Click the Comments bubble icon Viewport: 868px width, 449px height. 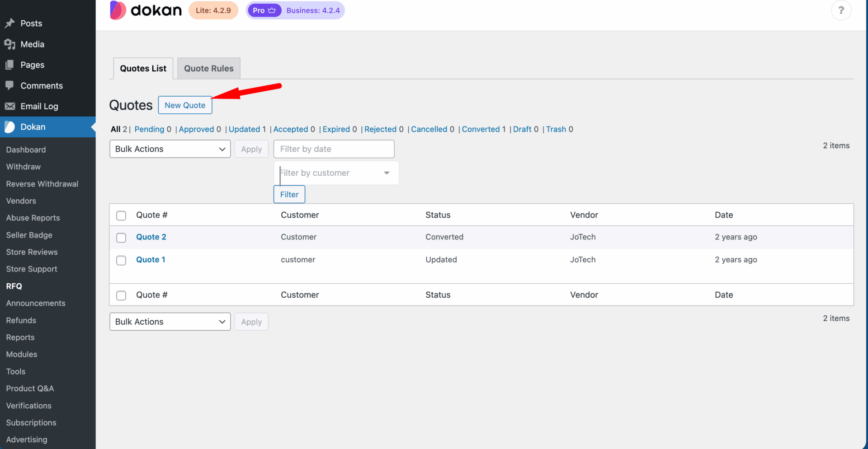[x=10, y=85]
